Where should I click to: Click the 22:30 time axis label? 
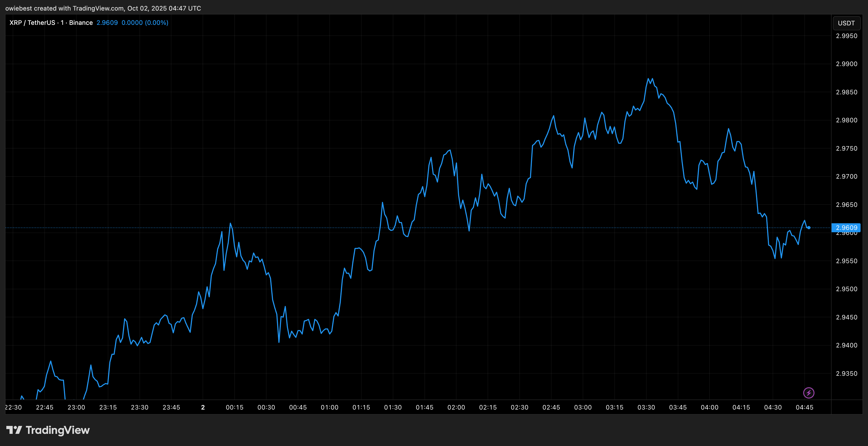point(13,407)
